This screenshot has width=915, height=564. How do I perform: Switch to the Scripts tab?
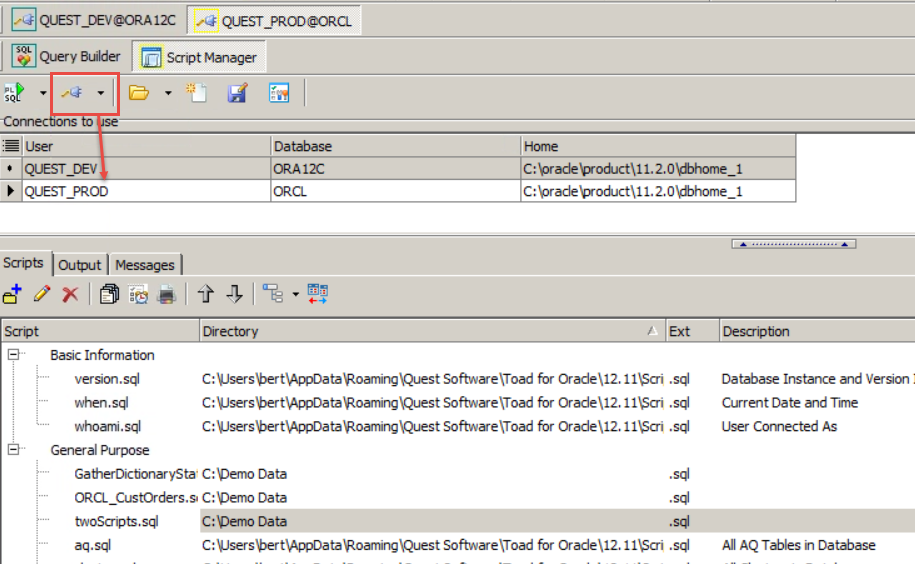pyautogui.click(x=24, y=262)
